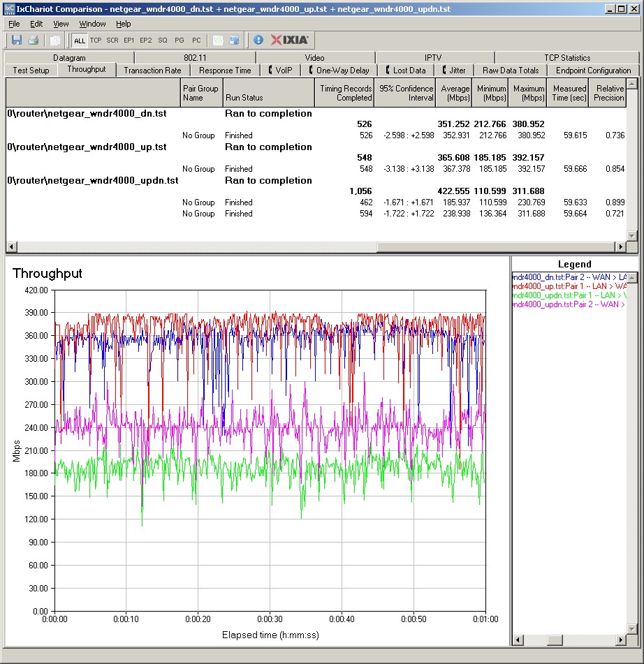
Task: Switch to the Lost Data tab
Action: point(406,71)
